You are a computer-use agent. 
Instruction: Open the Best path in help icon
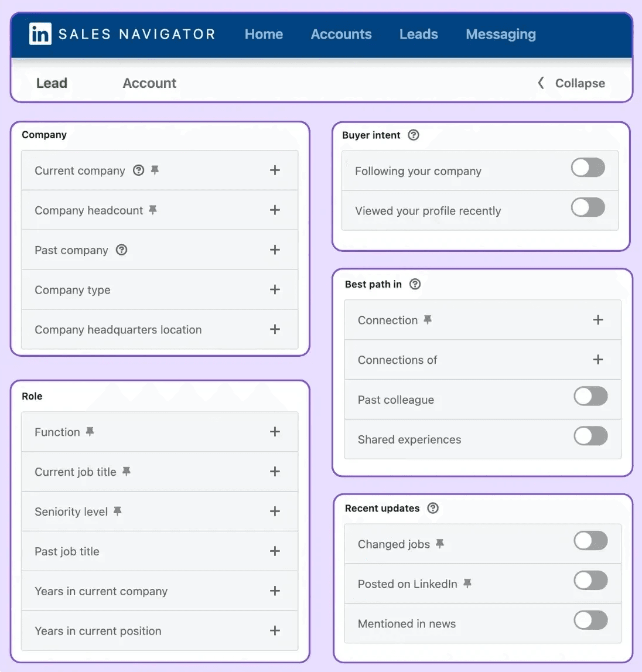click(x=415, y=284)
